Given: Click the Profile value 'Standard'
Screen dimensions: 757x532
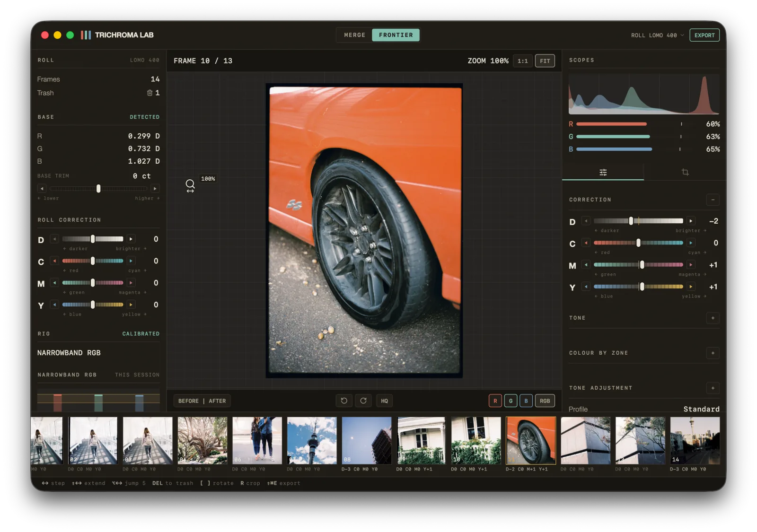Looking at the screenshot, I should (x=701, y=409).
